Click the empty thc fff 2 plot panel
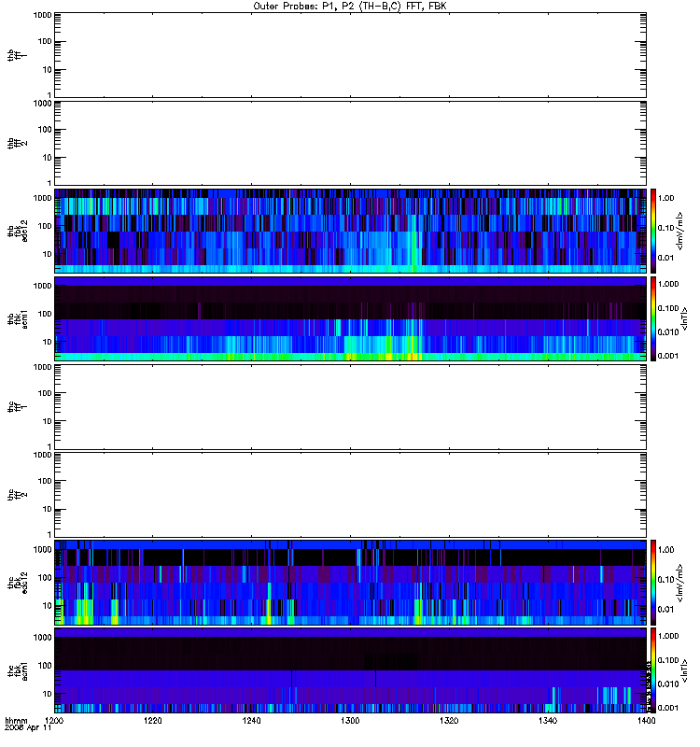This screenshot has width=700, height=747. pos(350,495)
